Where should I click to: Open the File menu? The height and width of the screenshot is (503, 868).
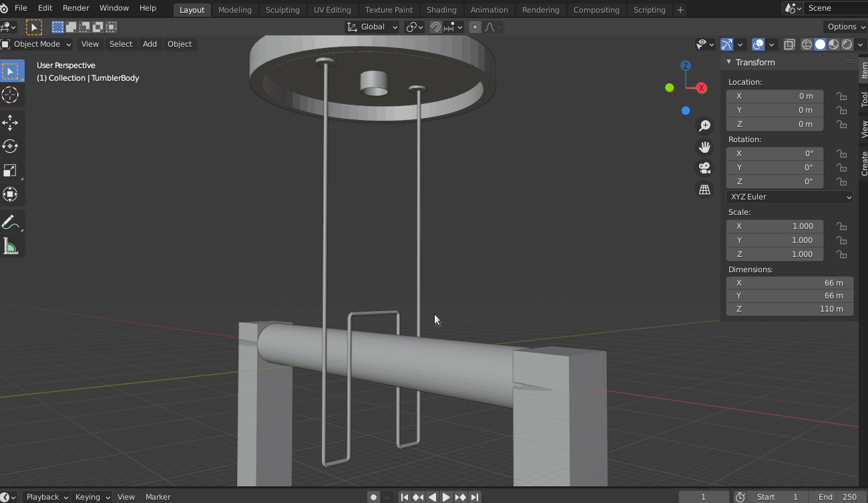(21, 8)
